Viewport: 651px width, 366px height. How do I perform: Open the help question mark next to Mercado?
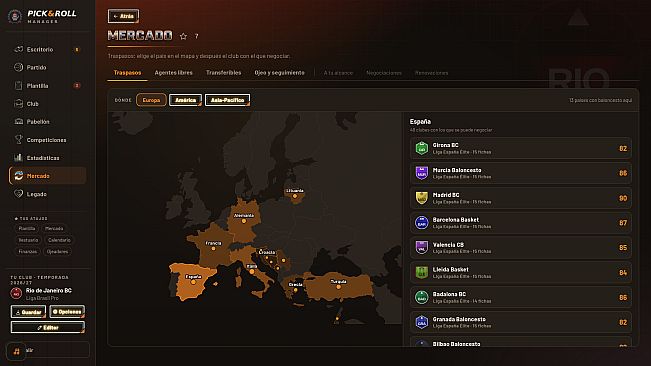(x=196, y=37)
